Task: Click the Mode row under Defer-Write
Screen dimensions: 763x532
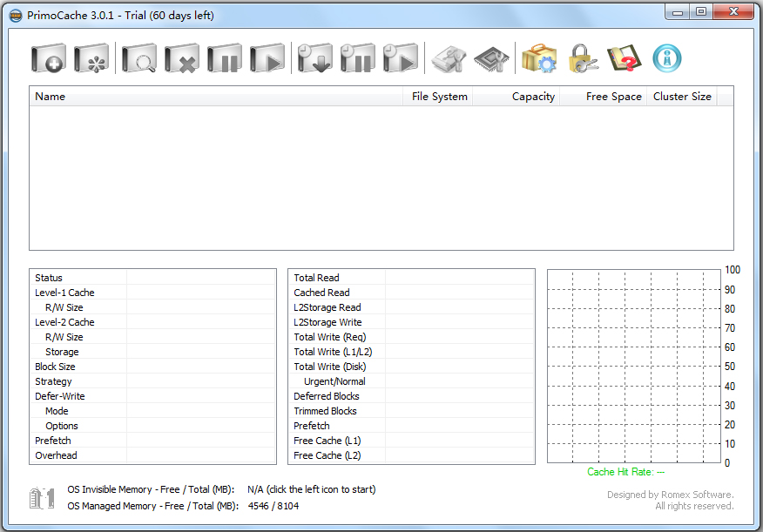Action: tap(152, 411)
